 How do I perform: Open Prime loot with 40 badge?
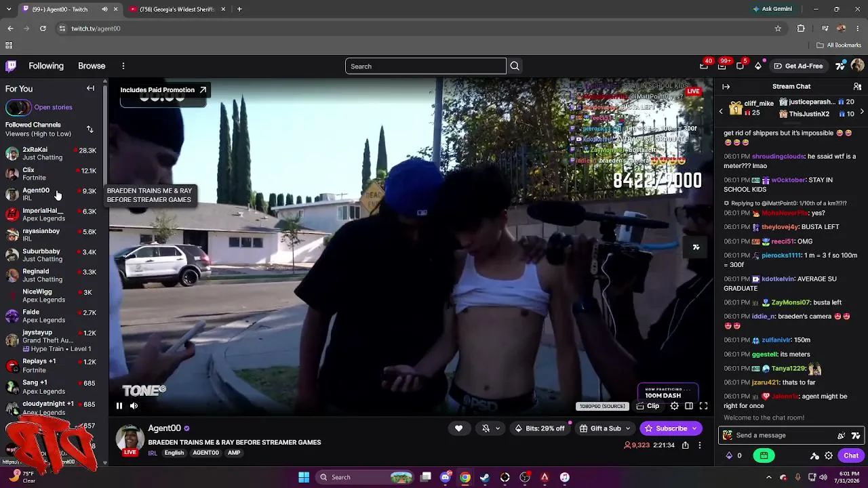click(x=704, y=66)
